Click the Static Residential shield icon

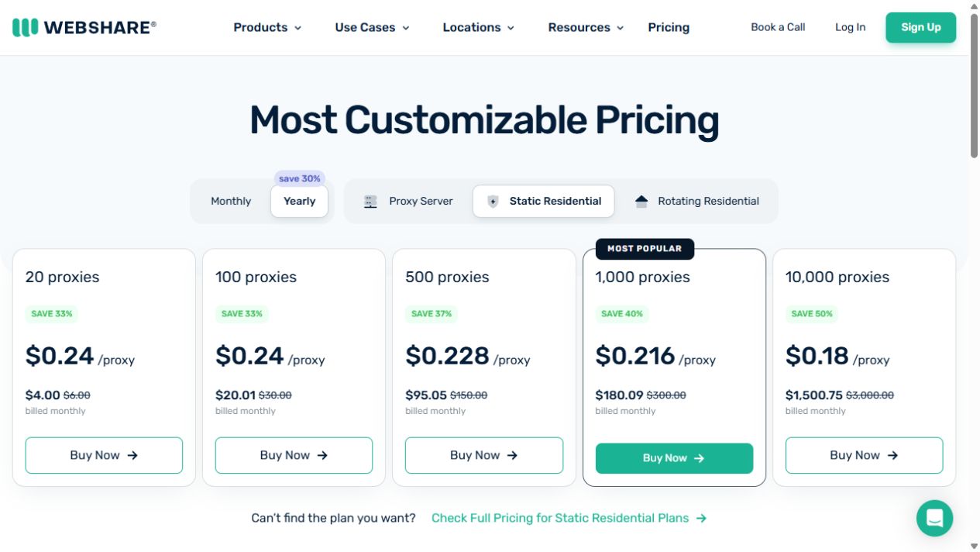pos(493,202)
